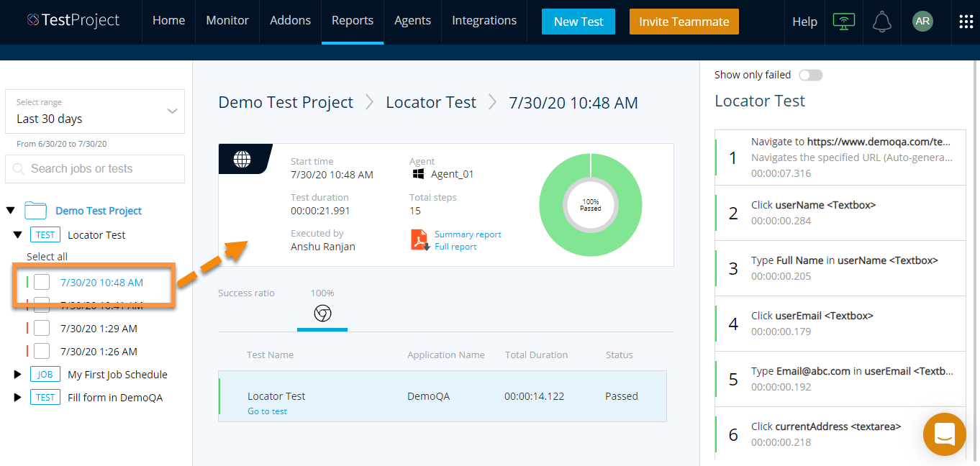Open the apps grid menu

coord(966,22)
